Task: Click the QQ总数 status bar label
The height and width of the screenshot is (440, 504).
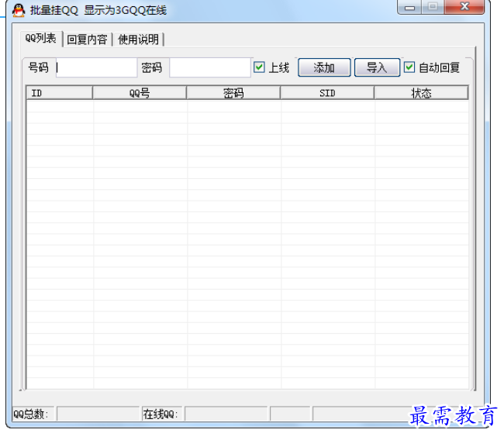Action: click(x=30, y=414)
